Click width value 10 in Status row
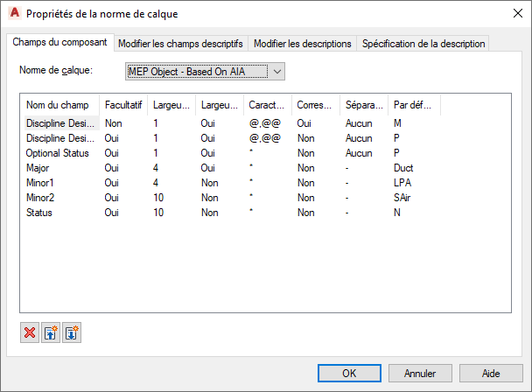This screenshot has height=392, width=532. 158,213
